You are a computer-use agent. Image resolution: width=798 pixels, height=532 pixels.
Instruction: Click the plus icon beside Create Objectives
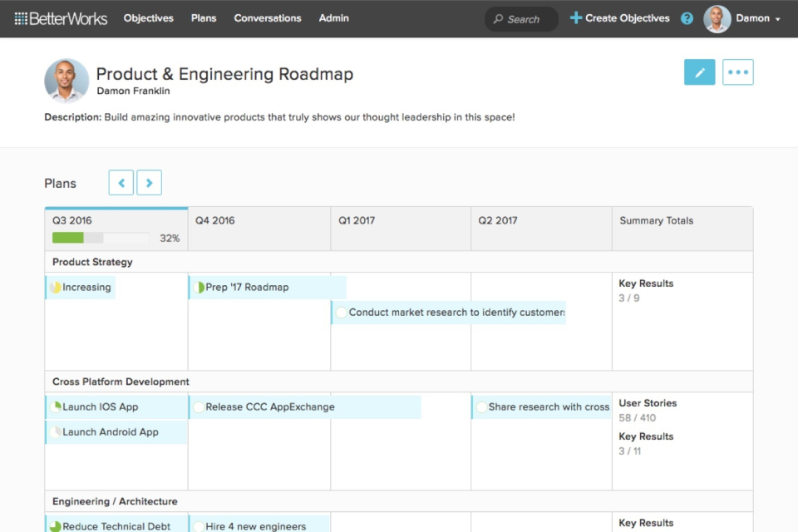click(575, 17)
